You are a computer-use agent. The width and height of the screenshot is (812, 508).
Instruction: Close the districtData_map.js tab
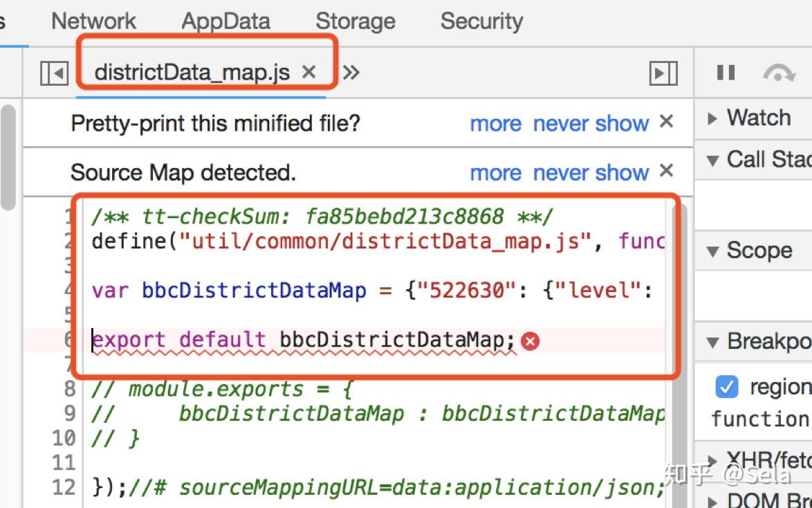click(x=309, y=71)
